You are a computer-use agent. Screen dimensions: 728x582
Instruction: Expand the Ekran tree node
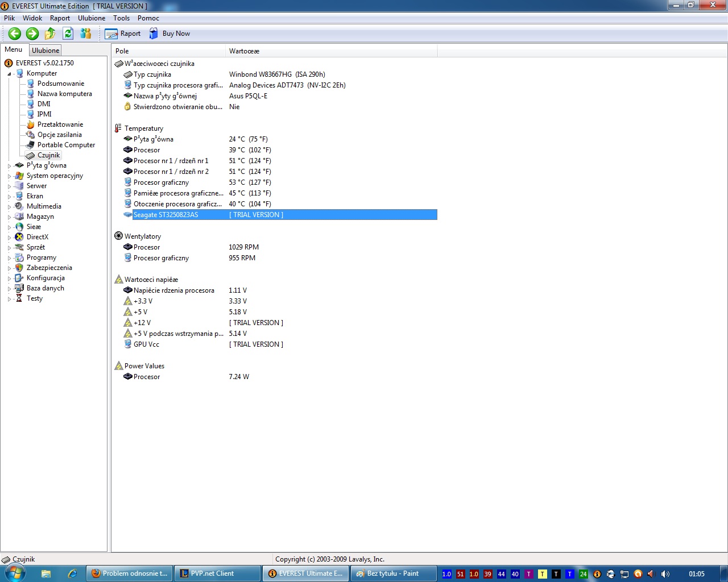(x=10, y=197)
